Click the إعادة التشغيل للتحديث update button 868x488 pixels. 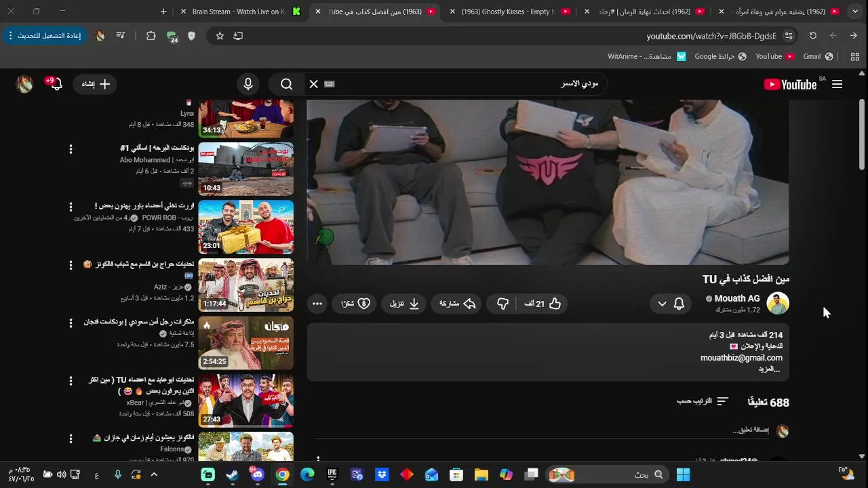45,35
